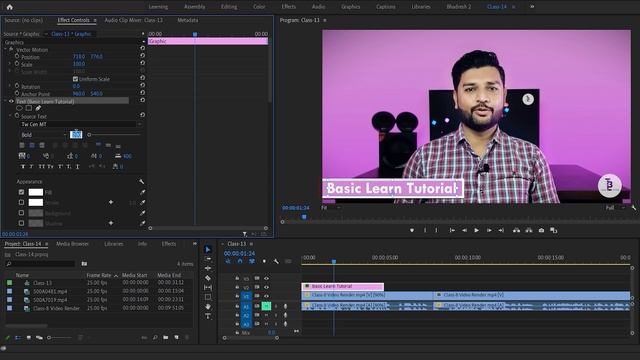
Task: Toggle mute on audio track A1
Action: [x=266, y=306]
